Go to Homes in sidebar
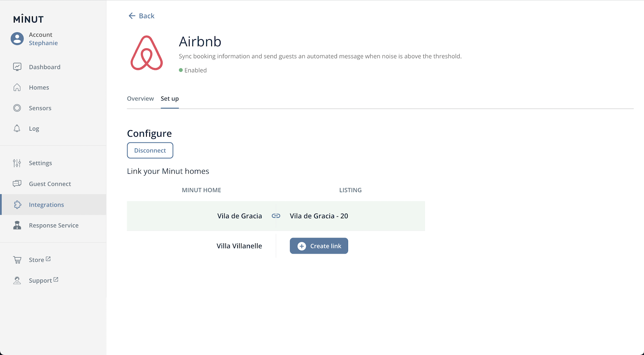This screenshot has height=355, width=644. tap(53, 87)
